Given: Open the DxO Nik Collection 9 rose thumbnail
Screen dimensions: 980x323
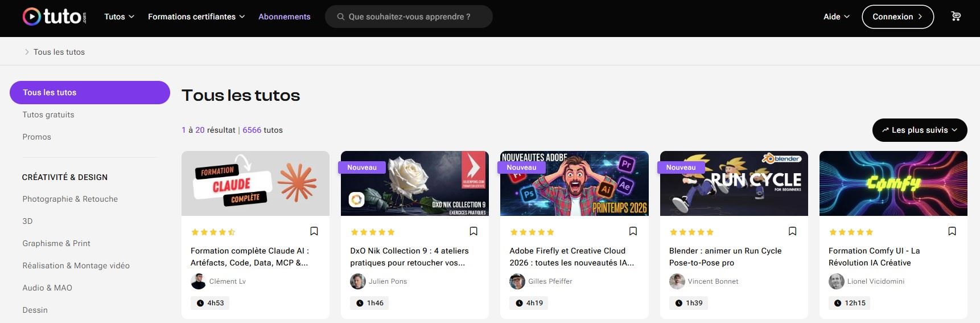Looking at the screenshot, I should pyautogui.click(x=415, y=183).
